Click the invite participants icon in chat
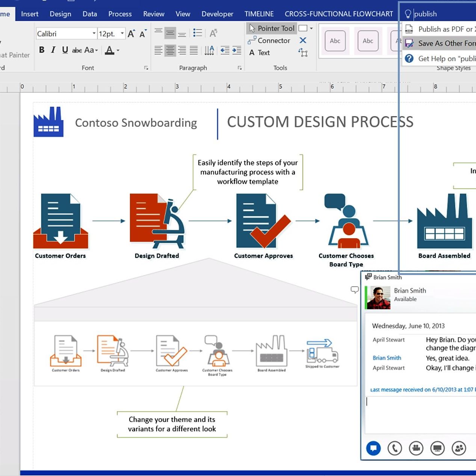The image size is (476, 476). [x=459, y=448]
